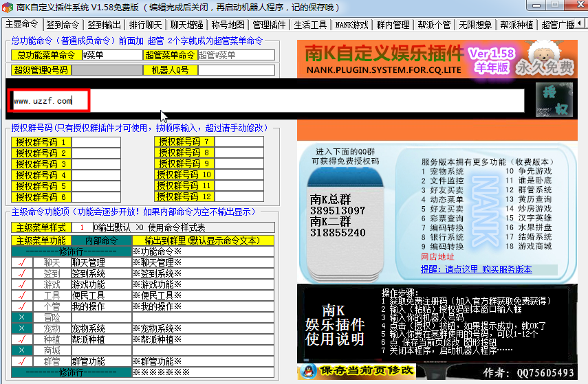588x384 pixels.
Task: Click the author text QQ75605493
Action: (x=545, y=373)
